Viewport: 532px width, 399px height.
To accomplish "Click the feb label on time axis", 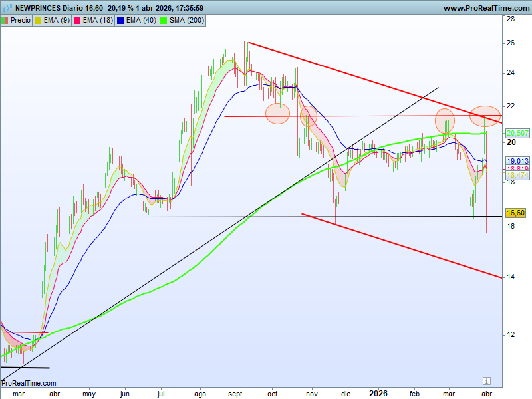I will (414, 394).
